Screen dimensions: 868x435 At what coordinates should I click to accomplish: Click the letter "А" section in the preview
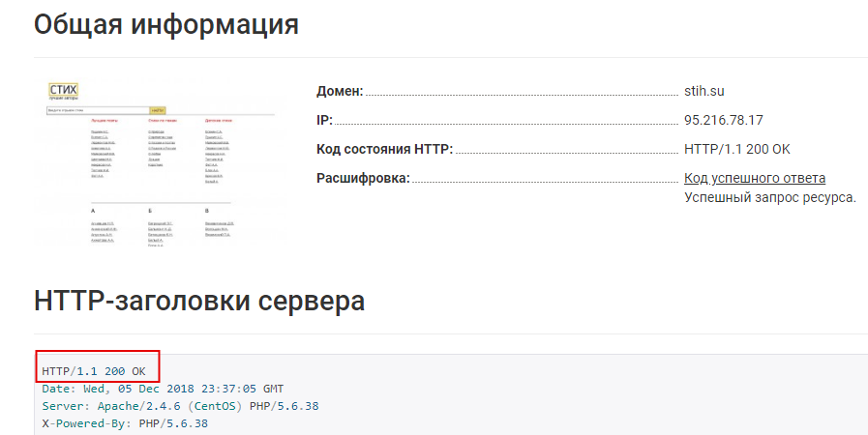(x=93, y=209)
